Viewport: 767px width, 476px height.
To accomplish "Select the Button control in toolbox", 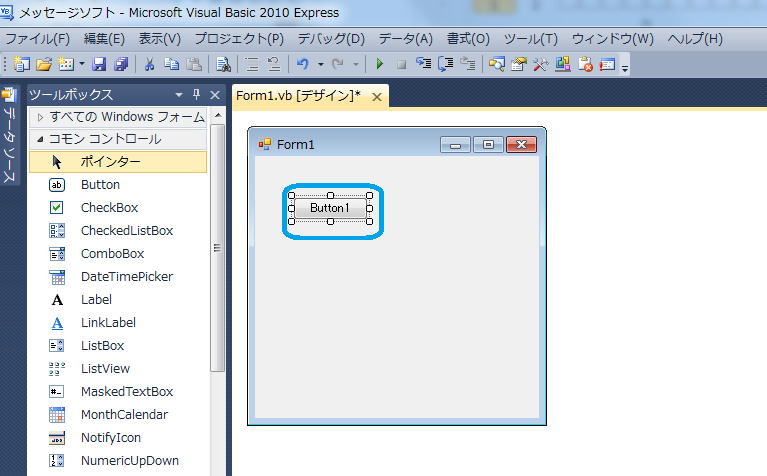I will coord(118,184).
